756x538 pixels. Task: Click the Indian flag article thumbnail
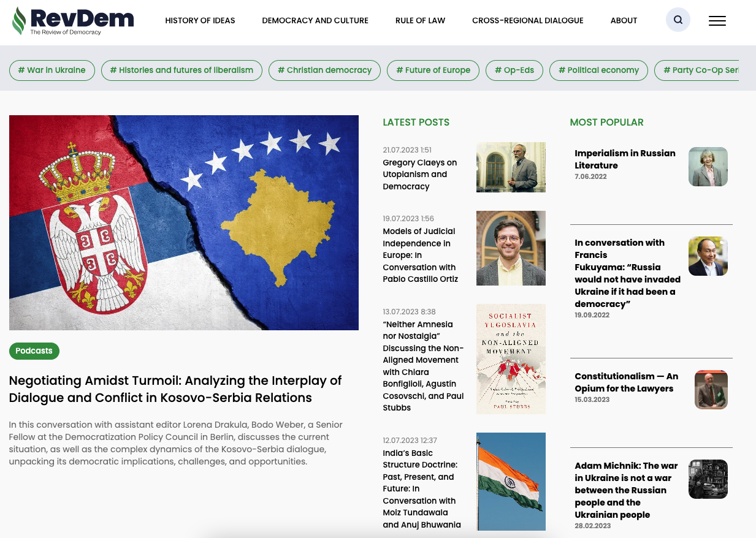coord(511,481)
